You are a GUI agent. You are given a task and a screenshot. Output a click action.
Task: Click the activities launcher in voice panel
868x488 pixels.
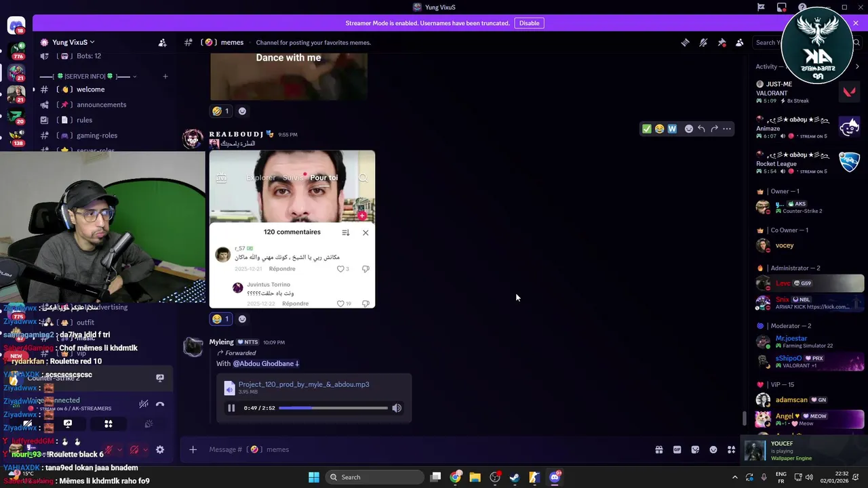[108, 424]
